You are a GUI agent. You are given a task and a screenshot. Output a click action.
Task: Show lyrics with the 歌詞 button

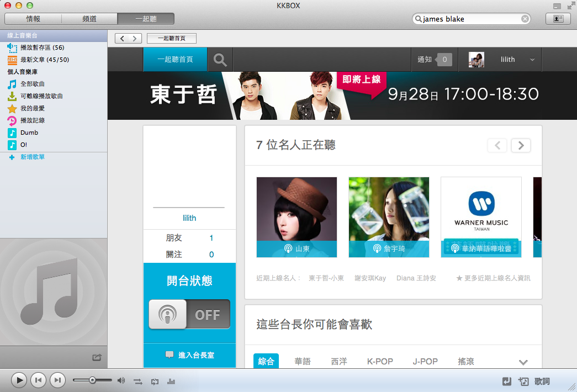(x=542, y=382)
